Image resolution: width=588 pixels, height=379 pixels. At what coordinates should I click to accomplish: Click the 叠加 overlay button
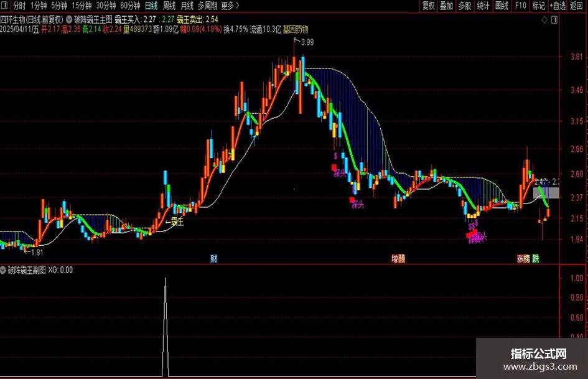click(446, 6)
